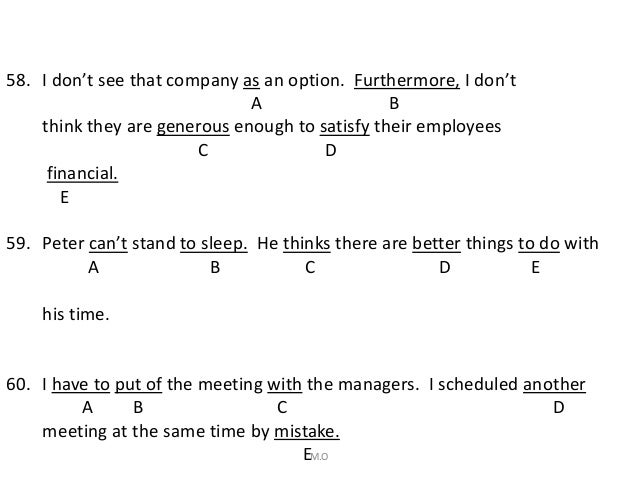Click option letter D under 'another'
Image resolution: width=638 pixels, height=479 pixels.
(x=559, y=407)
